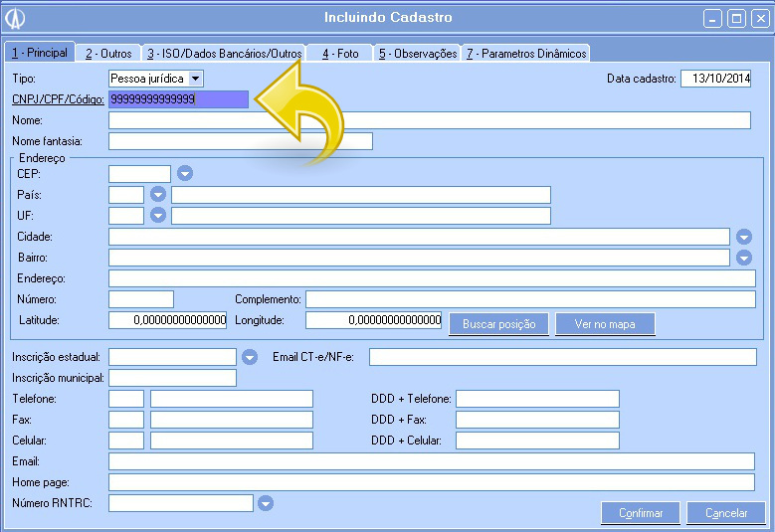
Task: Expand the Tipo dropdown (Pessoa jurídica)
Action: click(195, 78)
